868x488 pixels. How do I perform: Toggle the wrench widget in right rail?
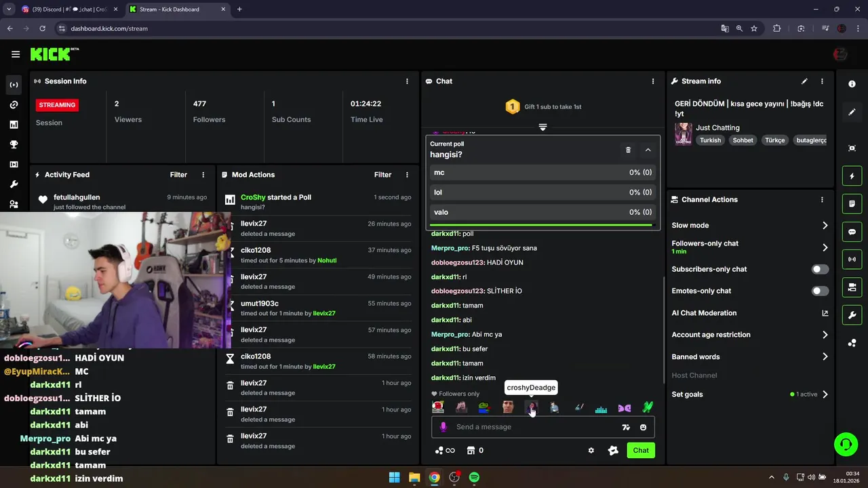tap(852, 315)
